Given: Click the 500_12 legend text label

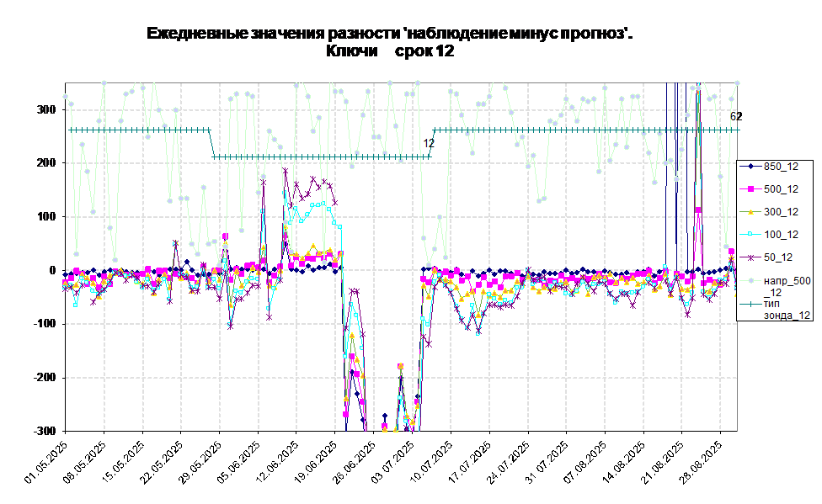Looking at the screenshot, I should tap(781, 189).
